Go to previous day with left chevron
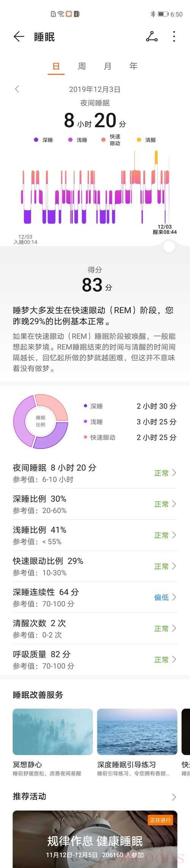Image resolution: width=190 pixels, height=868 pixels. 17,89
